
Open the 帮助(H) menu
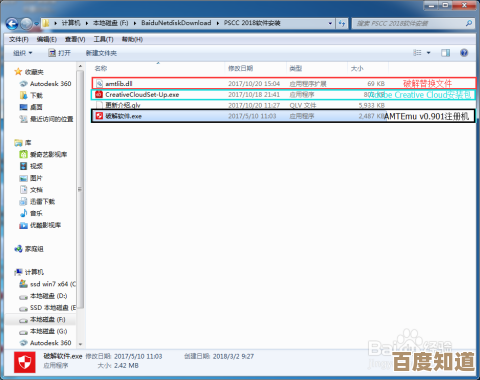click(x=132, y=39)
